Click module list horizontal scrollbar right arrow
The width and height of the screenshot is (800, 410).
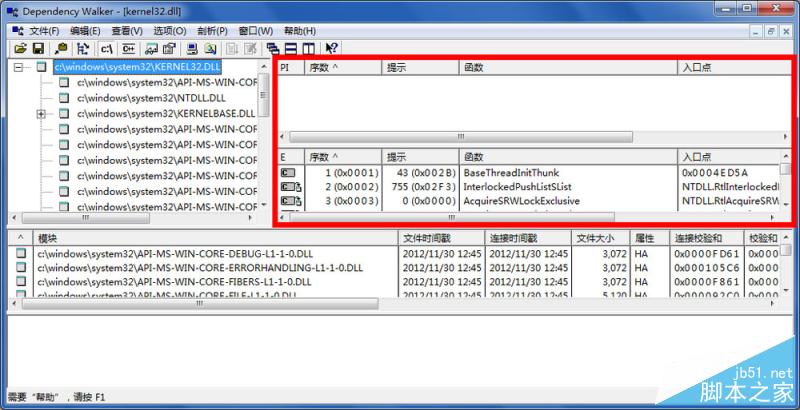point(773,303)
